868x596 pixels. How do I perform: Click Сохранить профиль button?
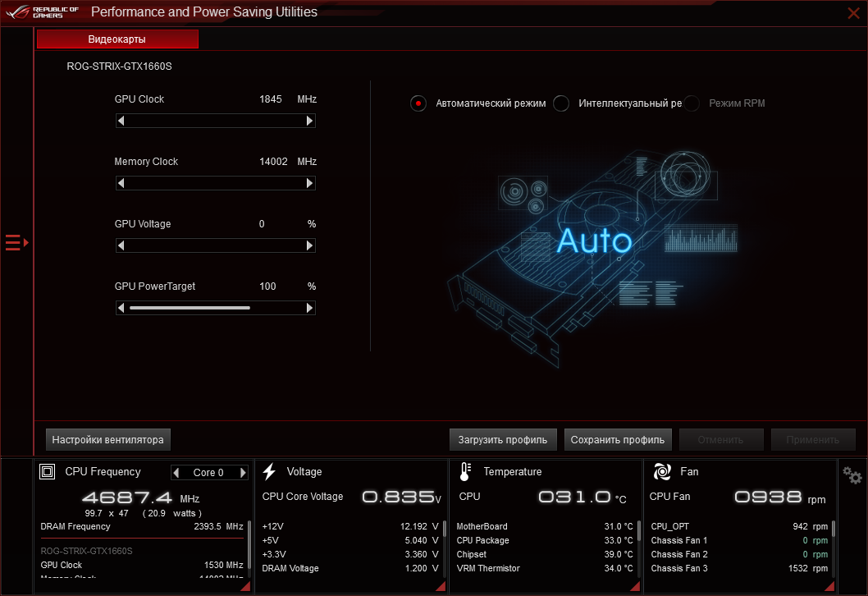(618, 440)
